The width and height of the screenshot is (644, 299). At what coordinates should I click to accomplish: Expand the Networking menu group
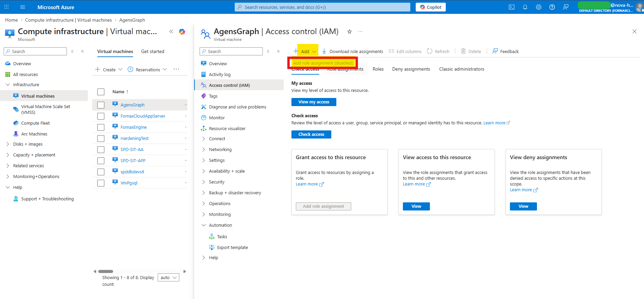tap(204, 149)
